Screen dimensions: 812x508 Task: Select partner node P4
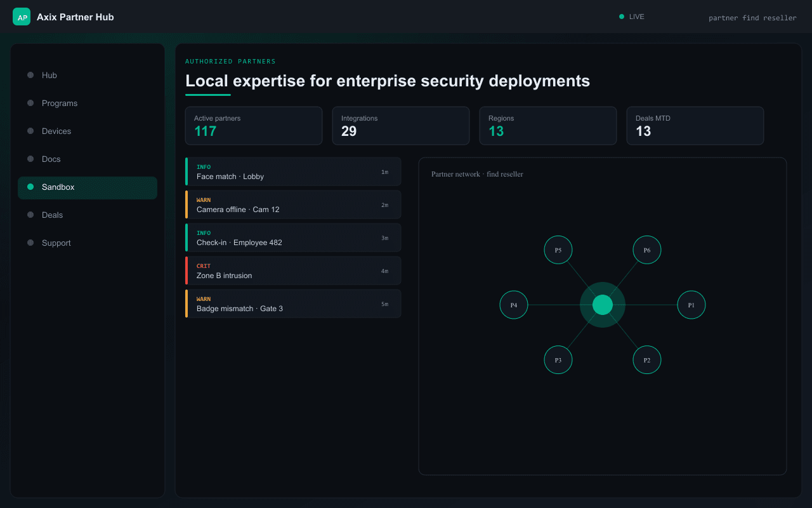pyautogui.click(x=514, y=305)
